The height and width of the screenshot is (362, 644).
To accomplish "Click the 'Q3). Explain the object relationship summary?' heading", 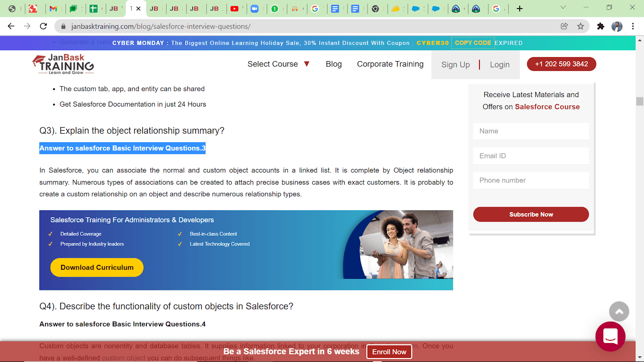I will (x=132, y=131).
